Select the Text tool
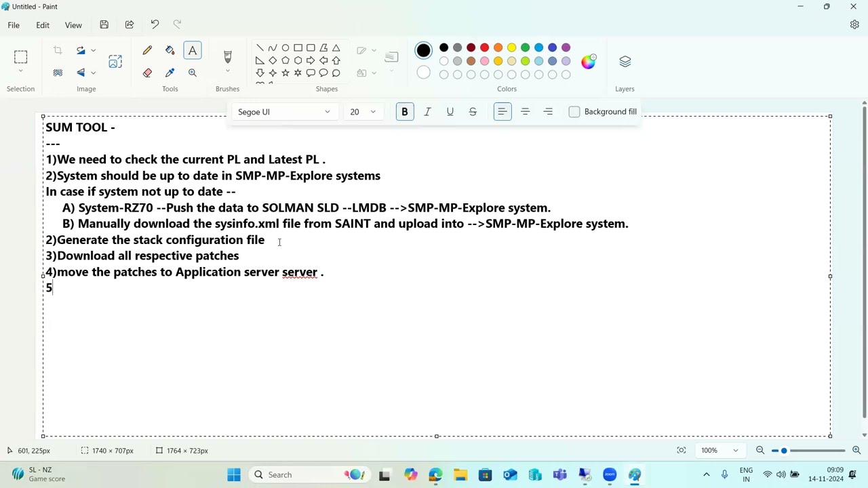Image resolution: width=868 pixels, height=488 pixels. 193,50
